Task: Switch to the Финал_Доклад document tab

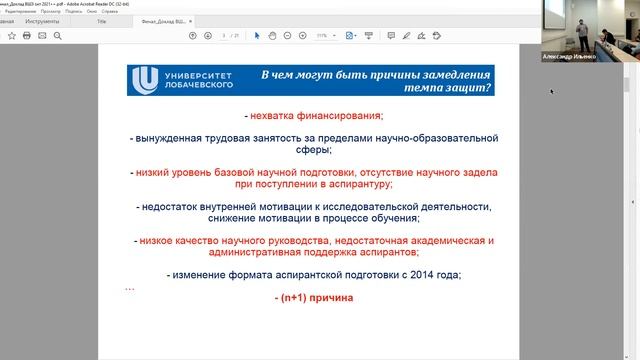Action: coord(163,21)
